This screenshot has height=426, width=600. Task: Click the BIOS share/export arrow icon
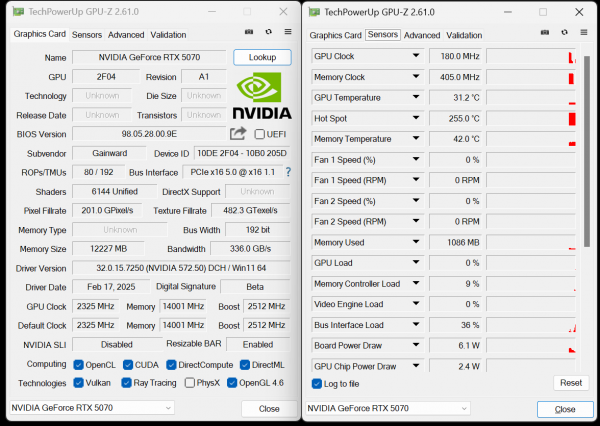click(238, 133)
